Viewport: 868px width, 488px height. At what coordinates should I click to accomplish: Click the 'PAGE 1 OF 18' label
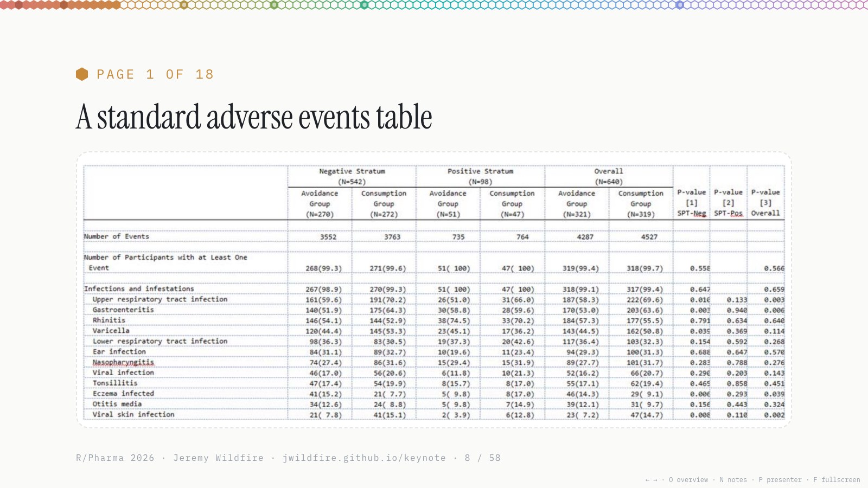click(x=155, y=74)
